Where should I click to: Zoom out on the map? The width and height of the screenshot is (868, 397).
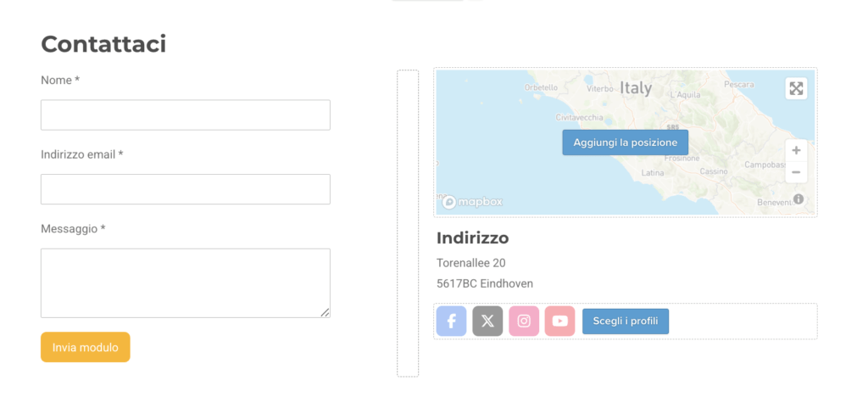pos(796,172)
